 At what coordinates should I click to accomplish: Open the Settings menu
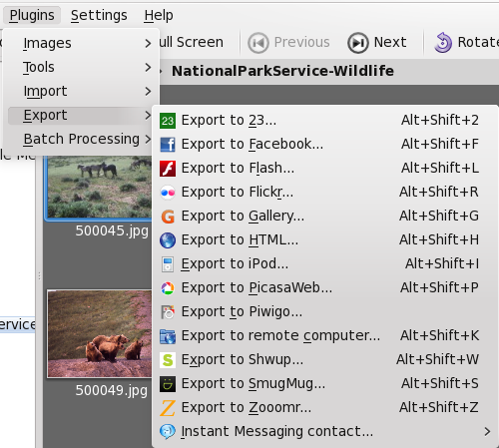pyautogui.click(x=99, y=15)
